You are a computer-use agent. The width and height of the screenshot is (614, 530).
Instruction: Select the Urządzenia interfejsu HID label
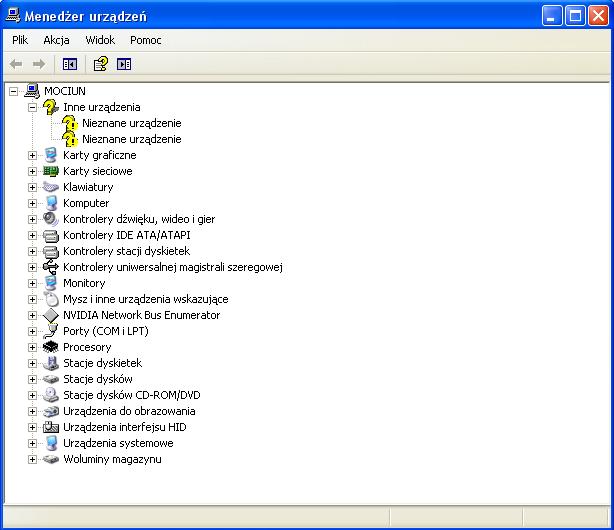(125, 427)
